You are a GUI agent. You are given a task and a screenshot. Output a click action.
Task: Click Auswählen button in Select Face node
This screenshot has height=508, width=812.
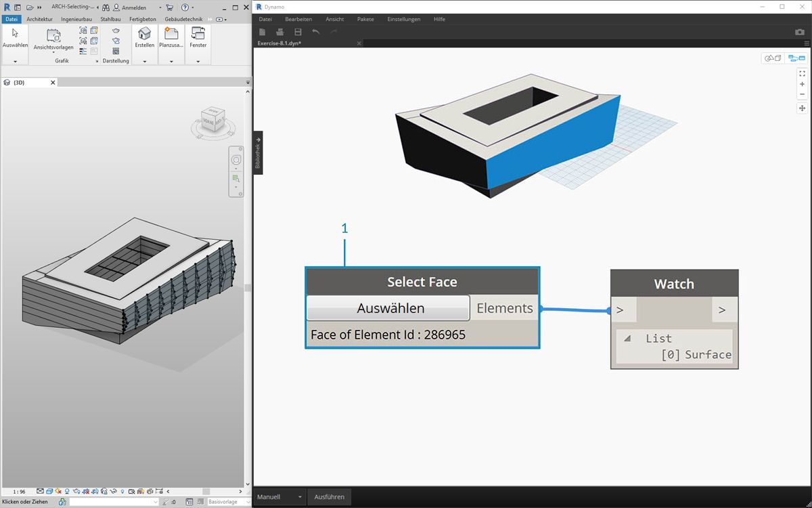point(388,308)
